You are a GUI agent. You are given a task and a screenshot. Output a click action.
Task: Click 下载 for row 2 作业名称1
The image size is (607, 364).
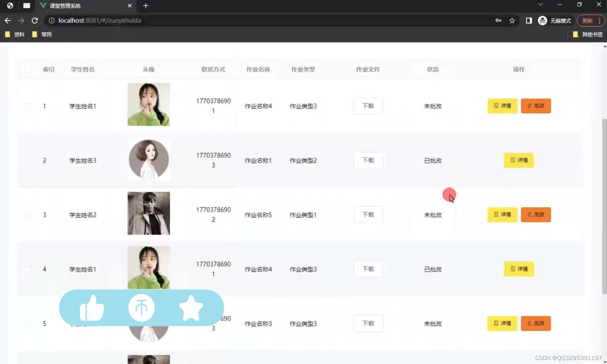coord(368,160)
